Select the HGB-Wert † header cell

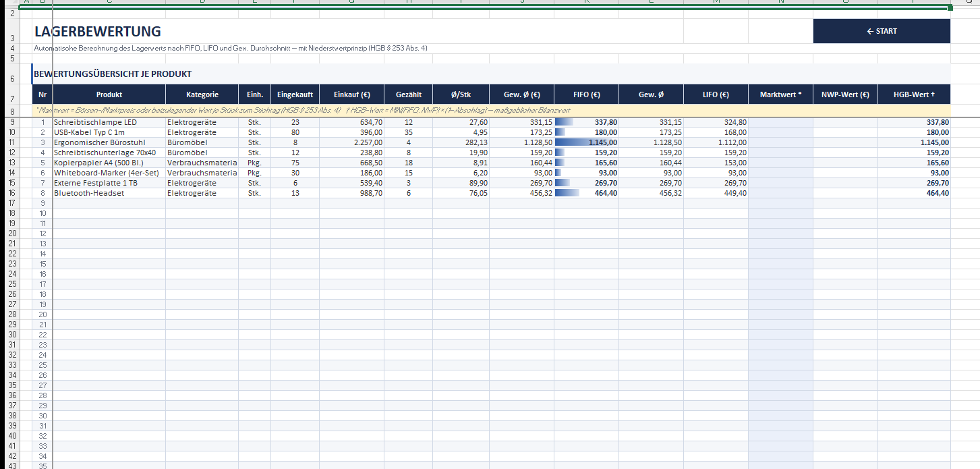click(x=914, y=94)
